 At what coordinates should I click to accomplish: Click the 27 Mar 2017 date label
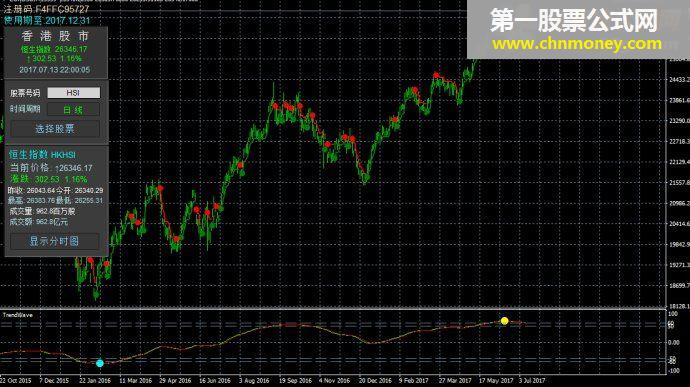[x=455, y=380]
